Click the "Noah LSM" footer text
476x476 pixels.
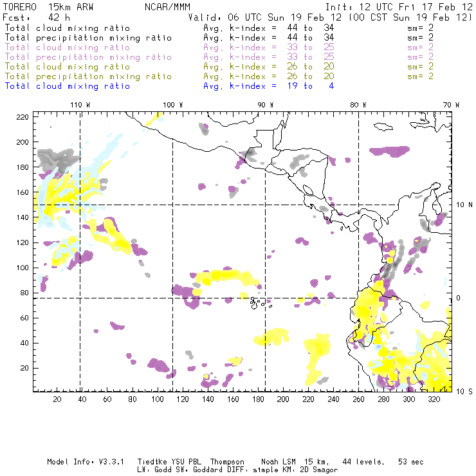pyautogui.click(x=279, y=462)
